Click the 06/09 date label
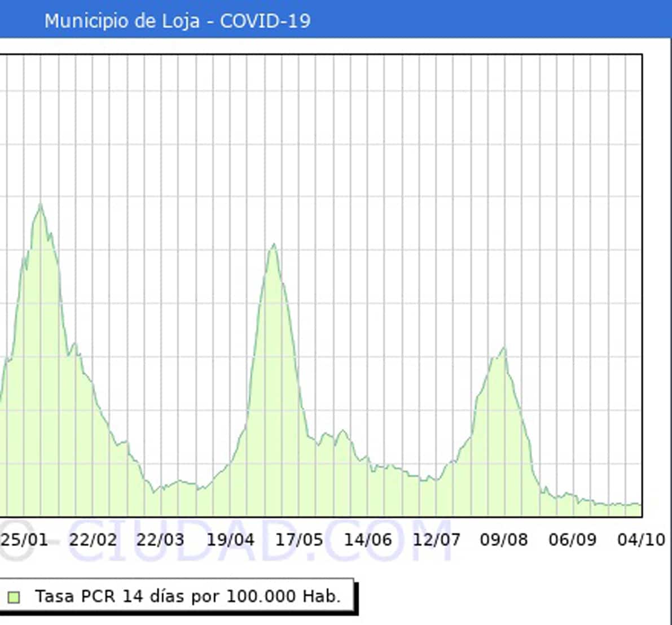This screenshot has height=625, width=672. pyautogui.click(x=572, y=540)
